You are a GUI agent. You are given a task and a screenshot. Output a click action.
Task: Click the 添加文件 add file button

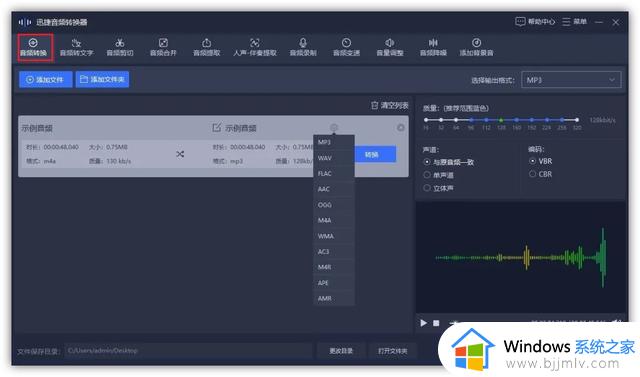click(x=46, y=80)
